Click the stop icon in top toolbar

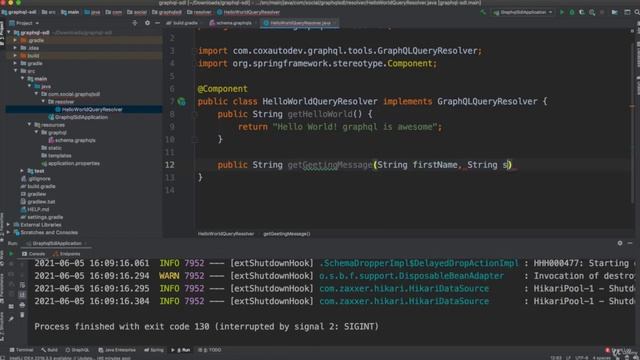602,13
